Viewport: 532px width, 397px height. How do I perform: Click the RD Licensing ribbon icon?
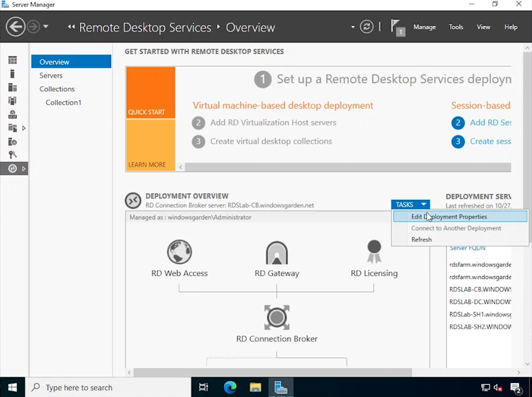point(374,252)
